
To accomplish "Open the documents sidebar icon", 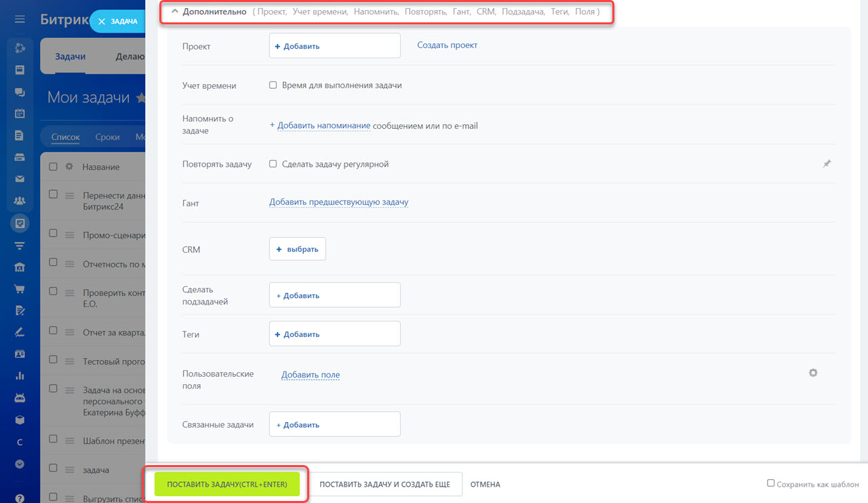I will 20,136.
